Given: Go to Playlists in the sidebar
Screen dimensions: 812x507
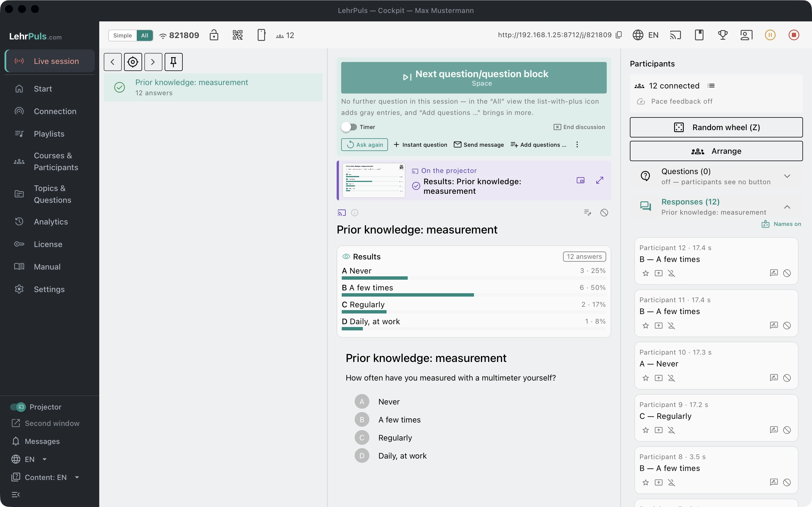Looking at the screenshot, I should pyautogui.click(x=50, y=134).
